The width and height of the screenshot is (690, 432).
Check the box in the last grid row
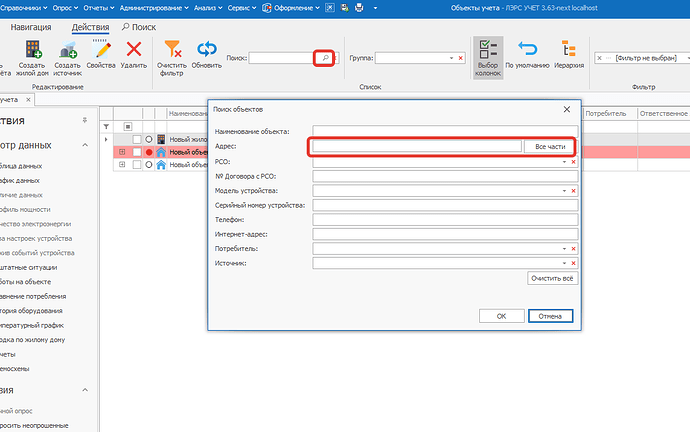(x=137, y=165)
